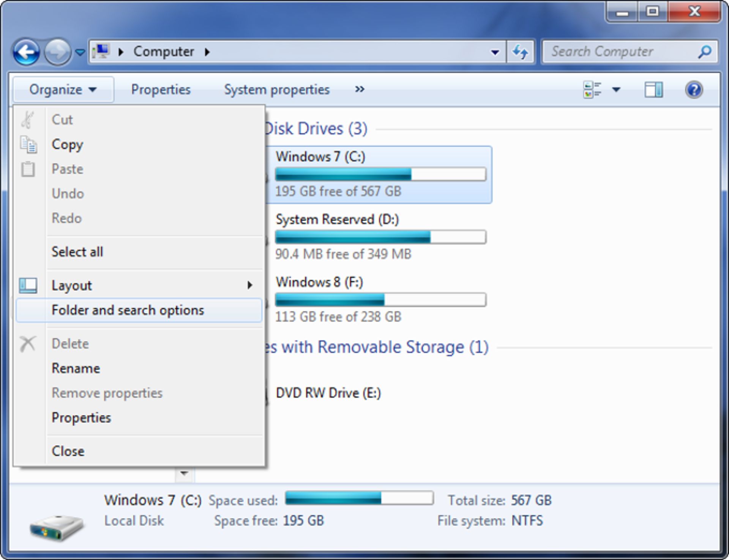
Task: Click the search magnifier icon
Action: click(x=705, y=52)
